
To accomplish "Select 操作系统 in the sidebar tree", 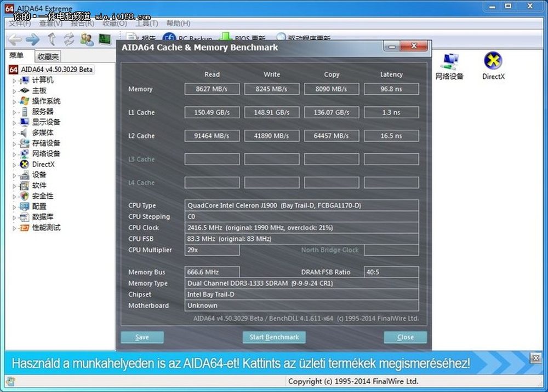I will [x=46, y=101].
